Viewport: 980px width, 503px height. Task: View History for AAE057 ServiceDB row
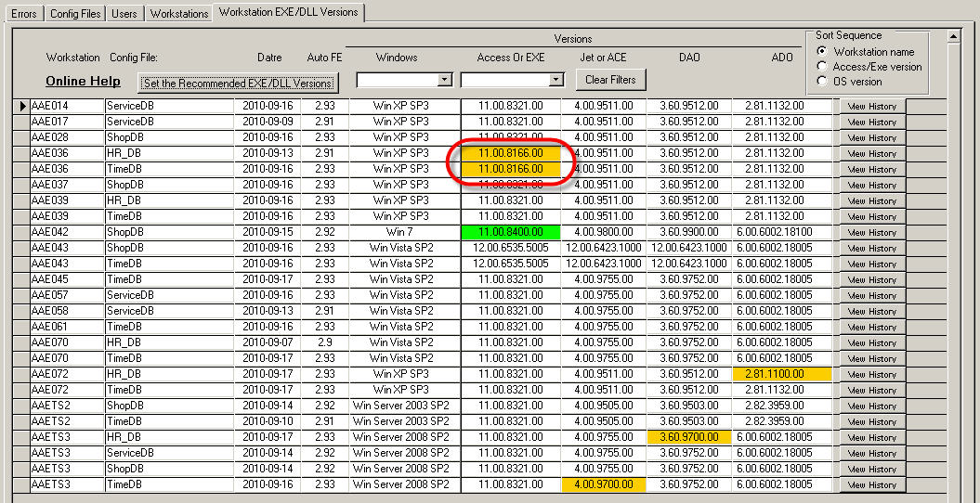coord(872,296)
